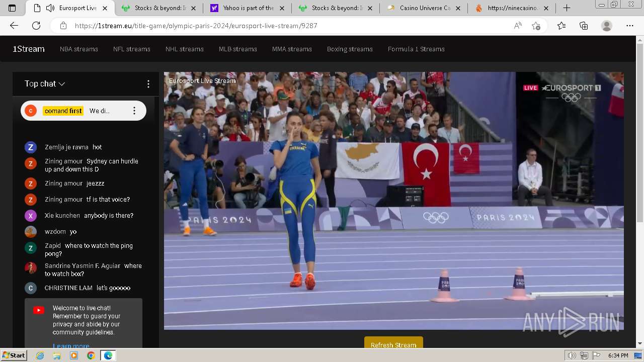Reload the current page
644x362 pixels.
(x=36, y=26)
